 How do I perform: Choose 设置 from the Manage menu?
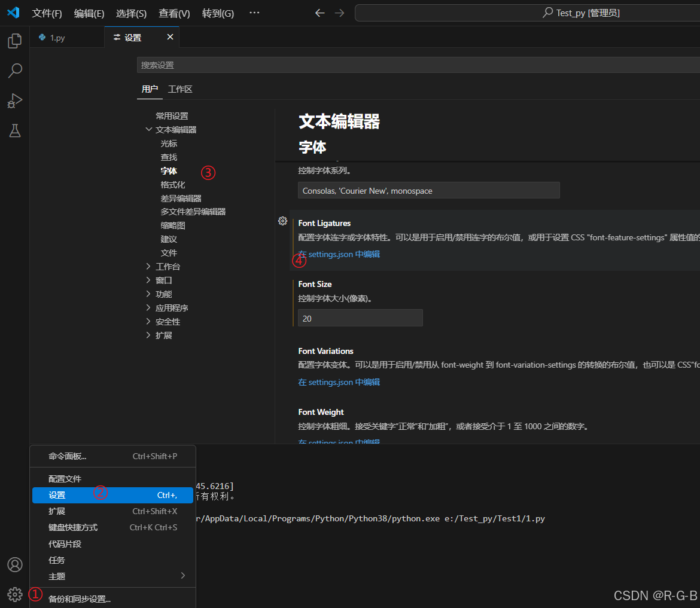point(112,495)
